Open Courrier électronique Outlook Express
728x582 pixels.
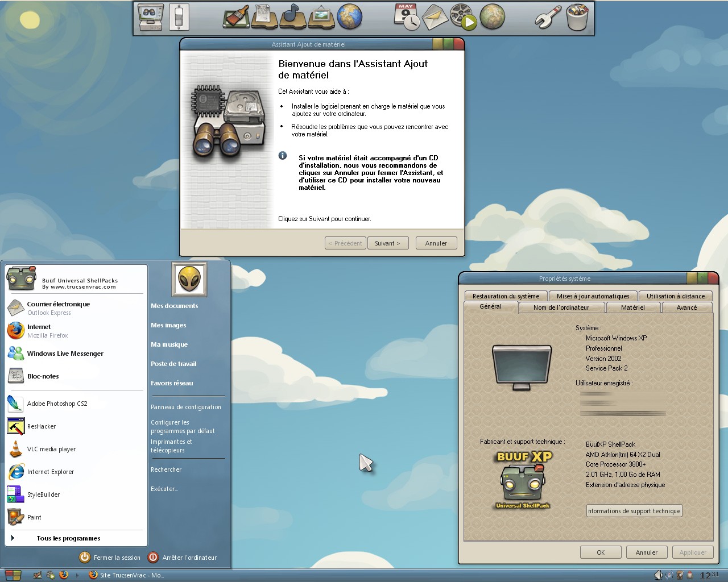(x=76, y=308)
